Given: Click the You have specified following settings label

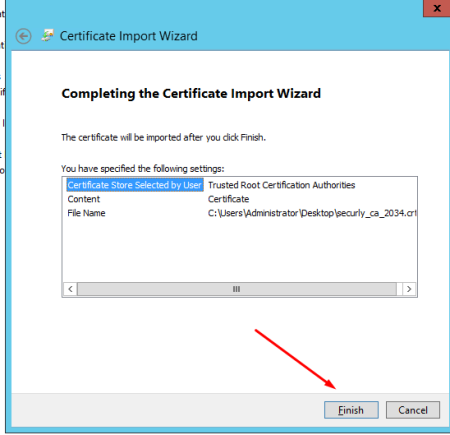Looking at the screenshot, I should point(143,169).
